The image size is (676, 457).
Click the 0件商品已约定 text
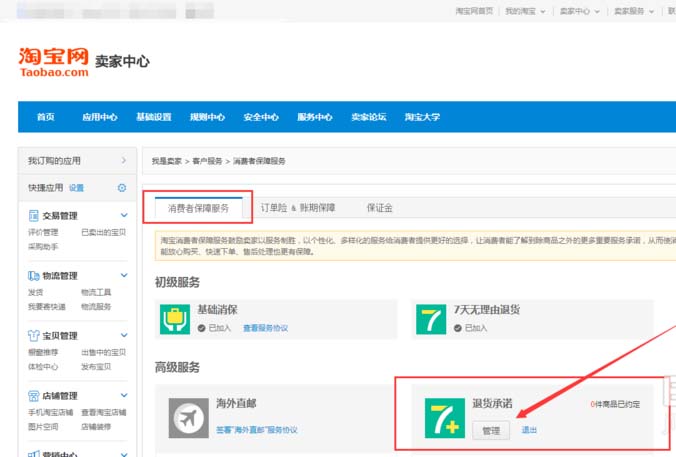615,404
